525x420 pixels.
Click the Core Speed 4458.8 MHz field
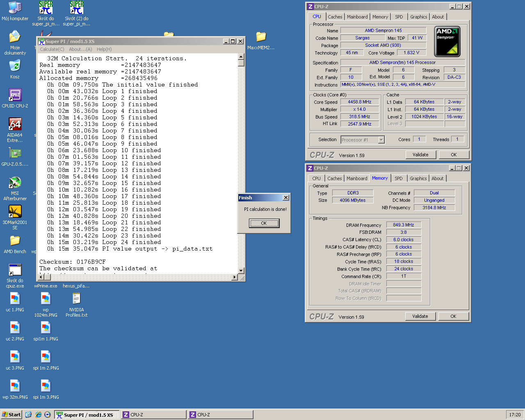[x=360, y=102]
